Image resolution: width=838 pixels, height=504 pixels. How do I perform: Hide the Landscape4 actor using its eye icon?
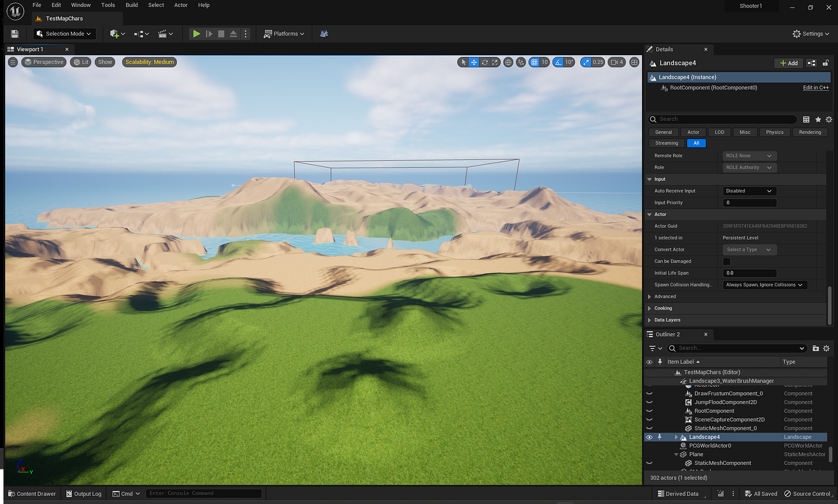click(649, 437)
